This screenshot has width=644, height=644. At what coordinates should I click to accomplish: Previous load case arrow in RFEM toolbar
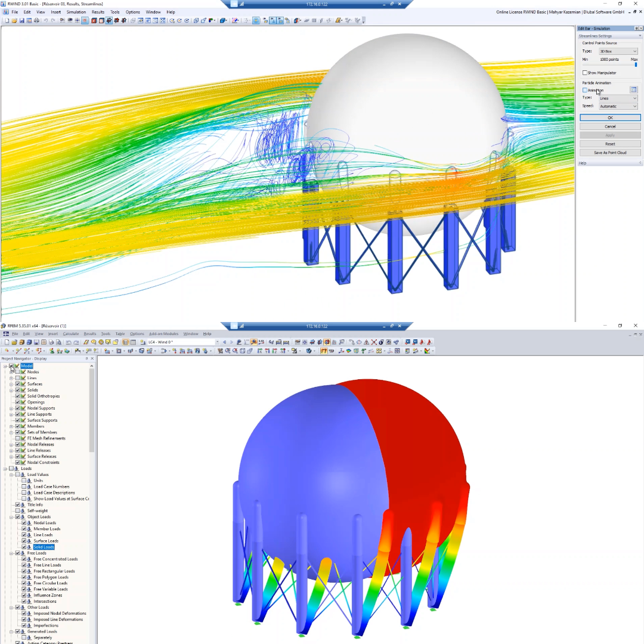coord(224,342)
